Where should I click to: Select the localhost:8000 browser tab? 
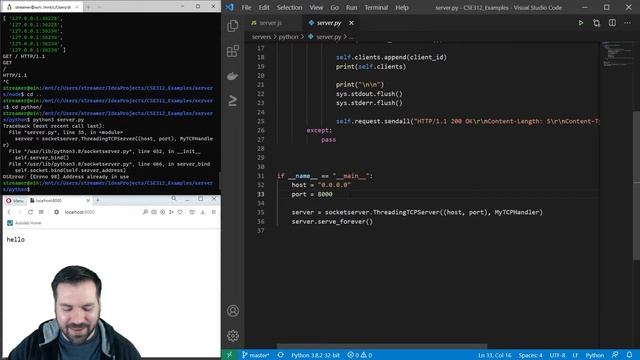(x=59, y=200)
